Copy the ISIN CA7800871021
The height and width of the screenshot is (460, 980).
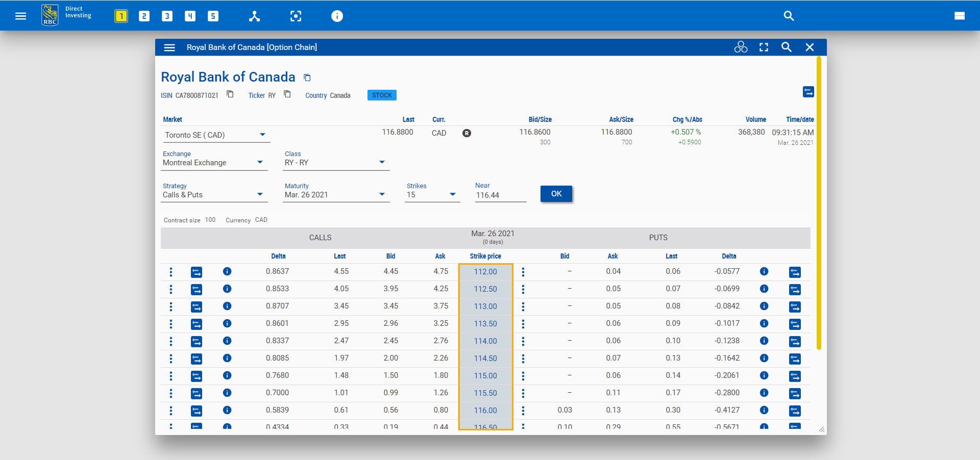tap(230, 94)
